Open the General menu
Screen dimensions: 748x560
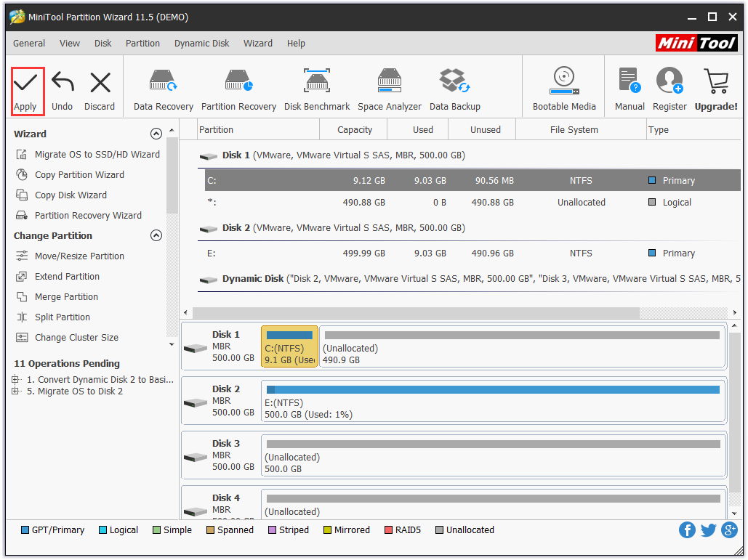pyautogui.click(x=29, y=44)
